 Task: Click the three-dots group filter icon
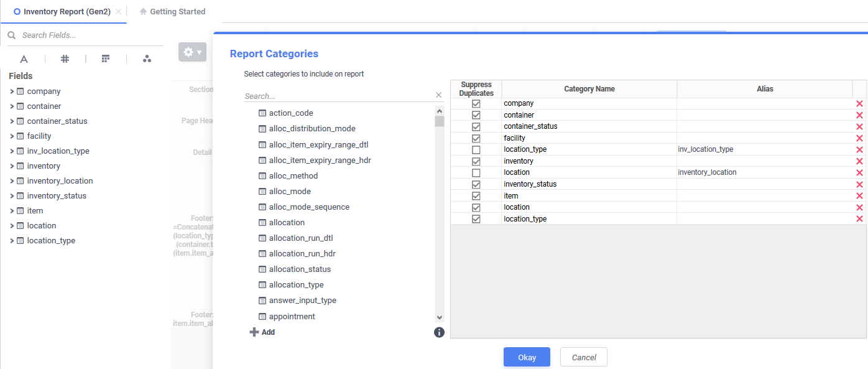(147, 59)
